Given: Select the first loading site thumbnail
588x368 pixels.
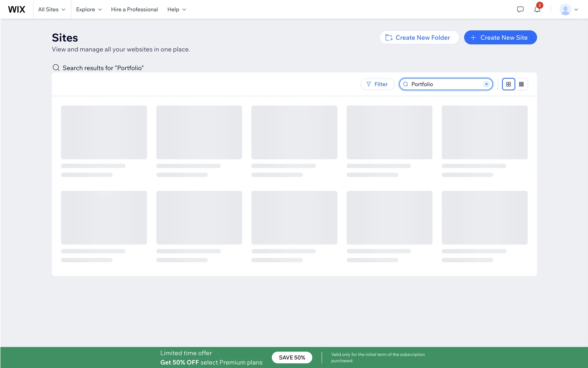Looking at the screenshot, I should coord(104,132).
